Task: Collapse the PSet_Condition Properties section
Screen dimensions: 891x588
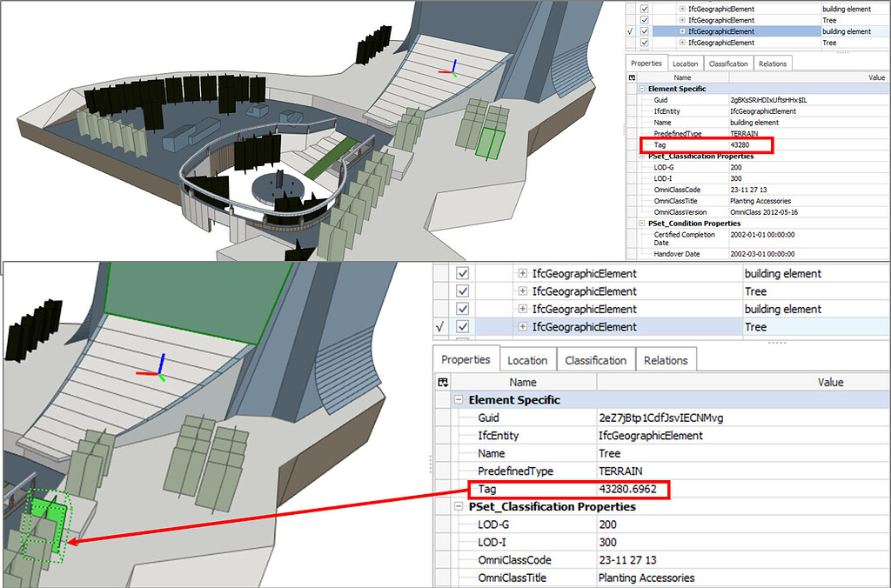Action: tap(641, 223)
